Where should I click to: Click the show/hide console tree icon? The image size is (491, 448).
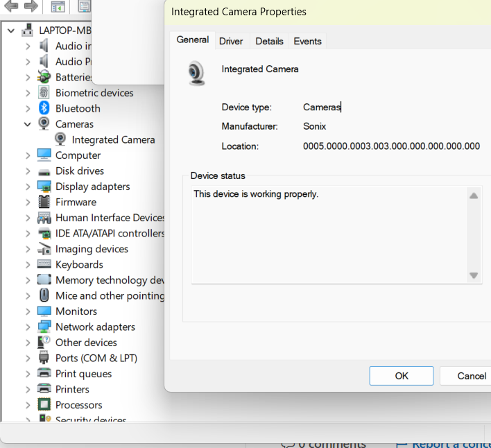(x=58, y=6)
